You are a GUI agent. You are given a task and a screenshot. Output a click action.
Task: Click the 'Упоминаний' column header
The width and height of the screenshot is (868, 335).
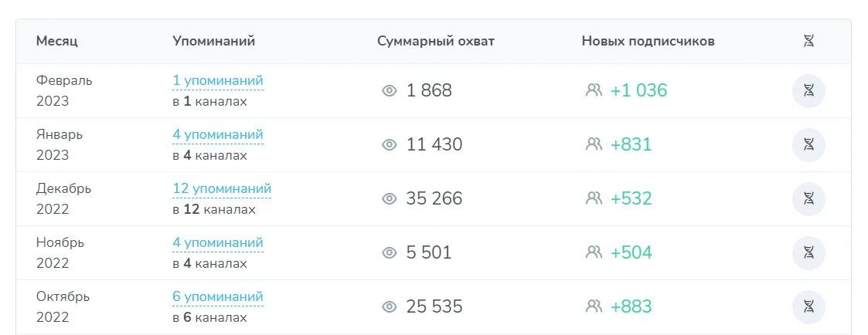(213, 41)
